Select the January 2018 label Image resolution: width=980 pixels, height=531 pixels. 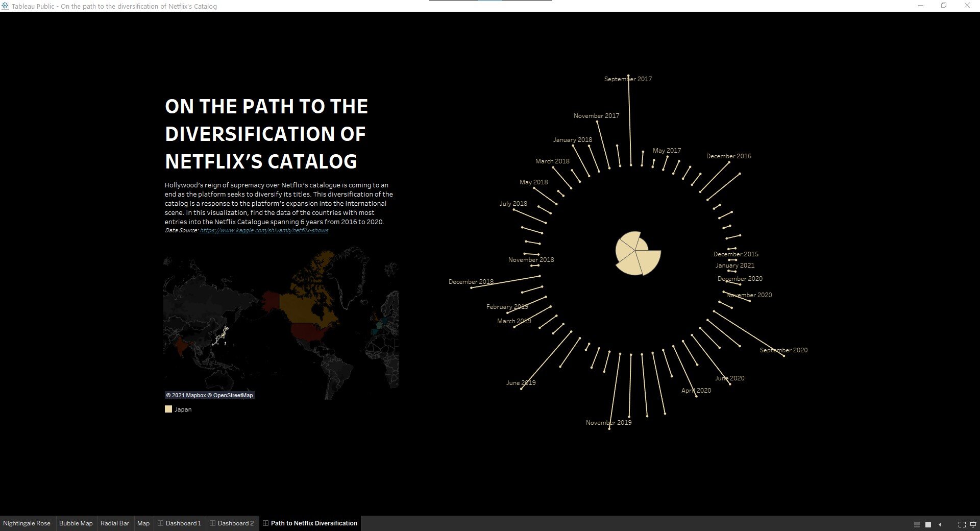point(573,140)
